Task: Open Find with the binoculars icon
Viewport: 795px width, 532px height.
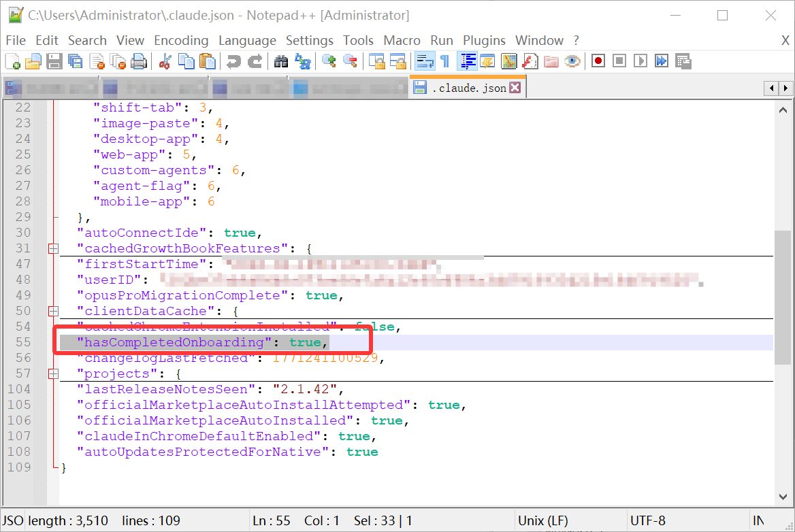Action: [x=281, y=61]
